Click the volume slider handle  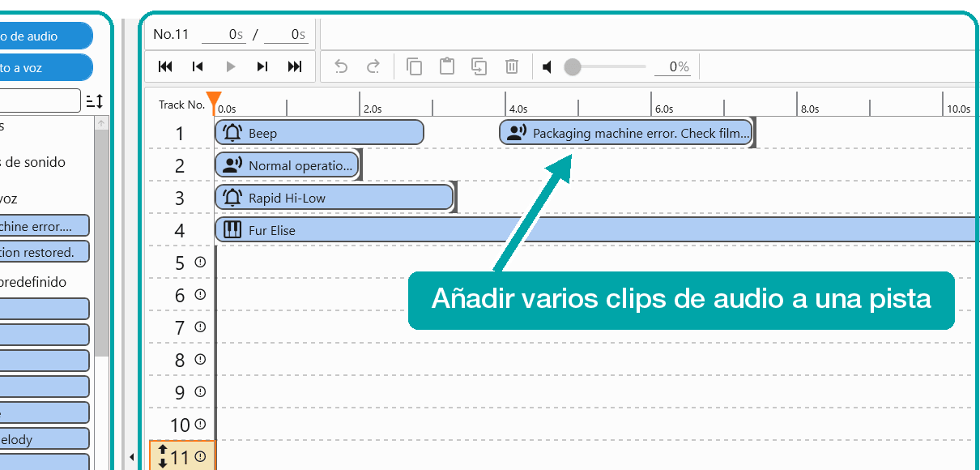point(573,66)
